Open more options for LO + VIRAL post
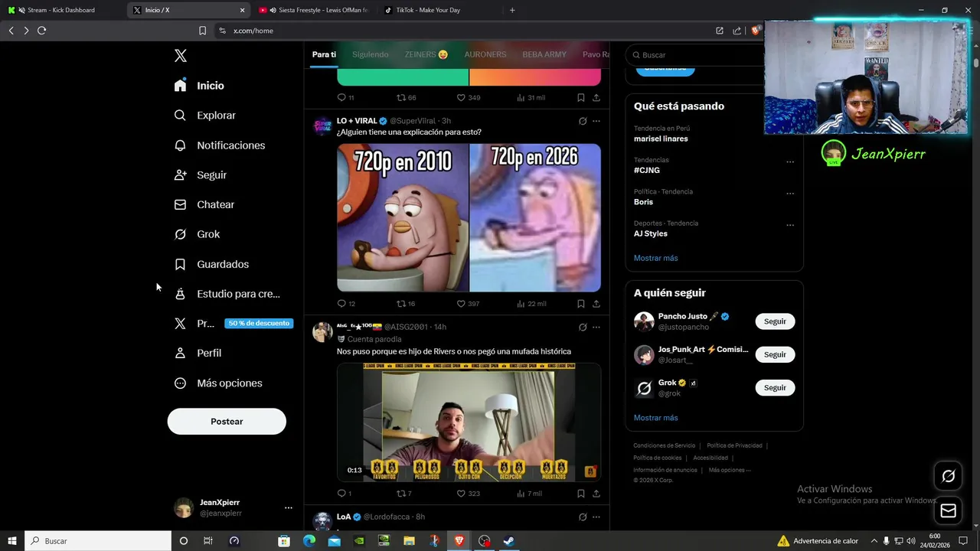 tap(596, 121)
